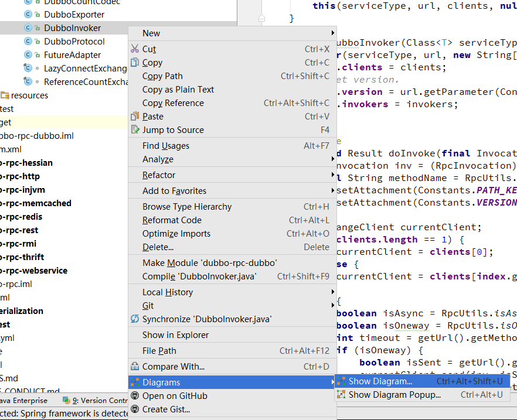Click the 'Spring framework is detected' status message
The width and height of the screenshot is (517, 420).
[64, 414]
